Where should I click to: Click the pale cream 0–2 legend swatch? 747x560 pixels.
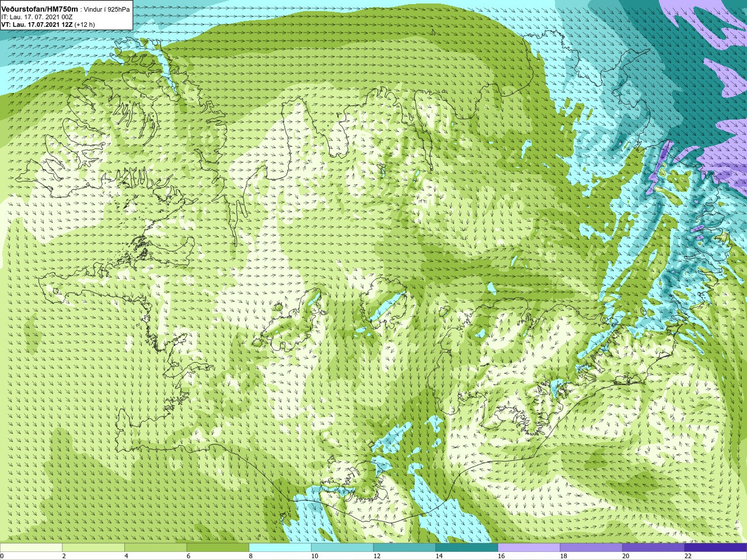[x=31, y=547]
